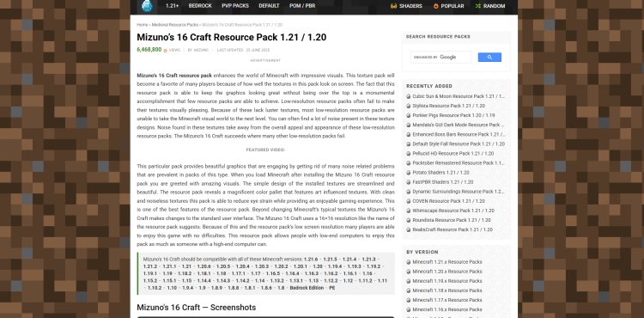The width and height of the screenshot is (644, 318).
Task: Click globe icon beside Minecraft 1.21.x Resource Packs
Action: (x=409, y=262)
